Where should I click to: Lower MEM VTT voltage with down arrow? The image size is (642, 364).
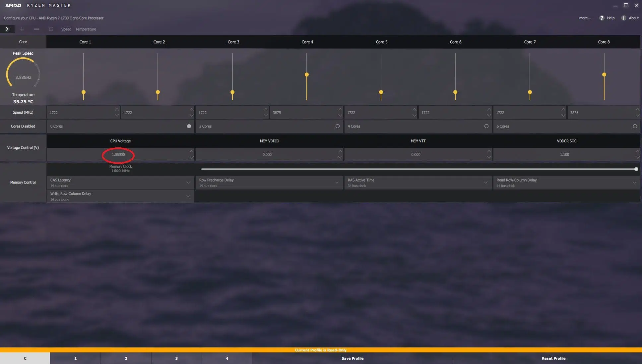point(489,157)
